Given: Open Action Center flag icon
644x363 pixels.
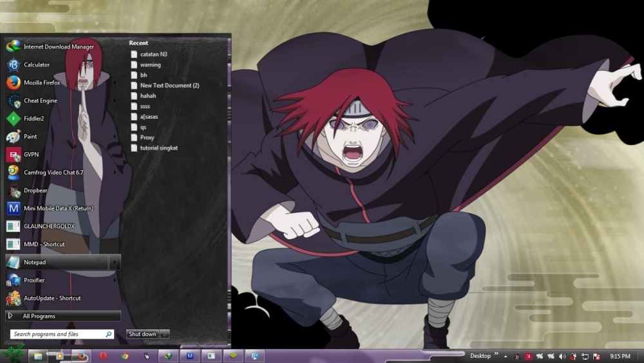Looking at the screenshot, I should click(596, 357).
